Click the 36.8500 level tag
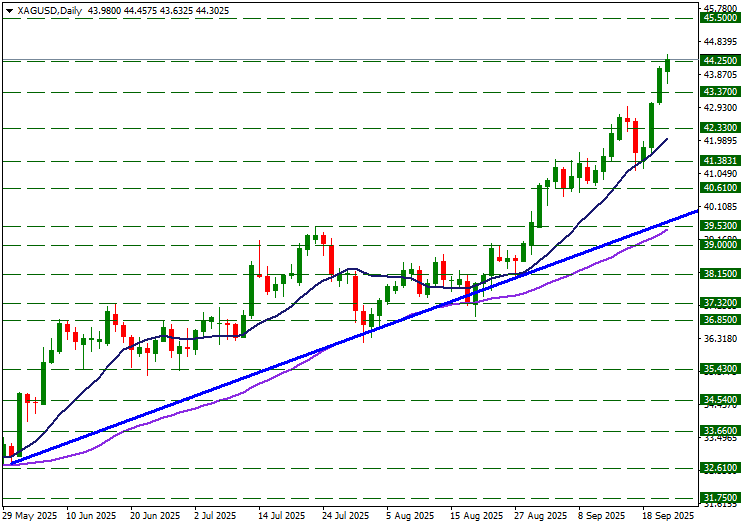The width and height of the screenshot is (744, 527). pyautogui.click(x=721, y=320)
